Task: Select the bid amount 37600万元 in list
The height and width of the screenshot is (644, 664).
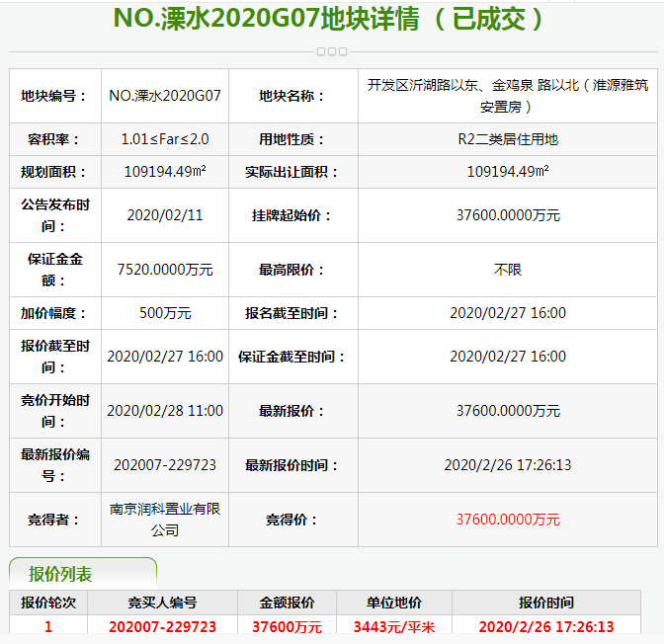Action: [x=287, y=626]
